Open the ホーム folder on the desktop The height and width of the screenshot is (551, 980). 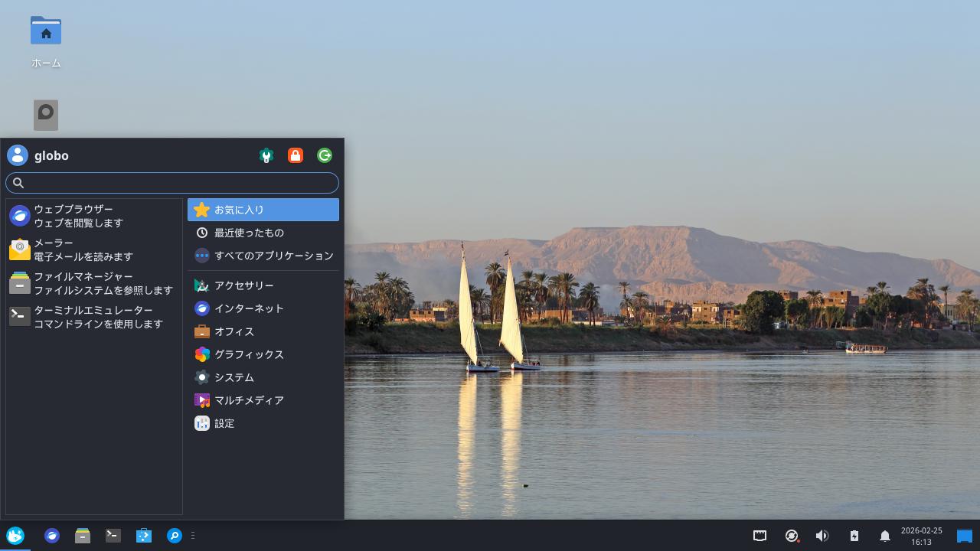(x=46, y=32)
